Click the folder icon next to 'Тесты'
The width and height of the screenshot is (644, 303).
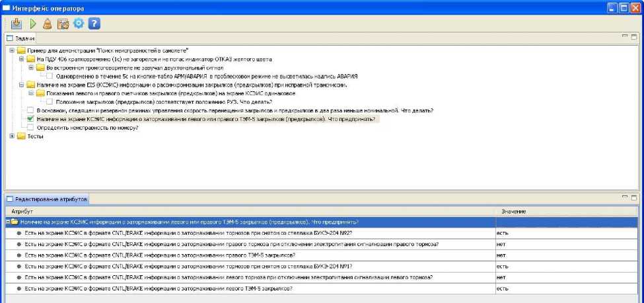pyautogui.click(x=21, y=136)
